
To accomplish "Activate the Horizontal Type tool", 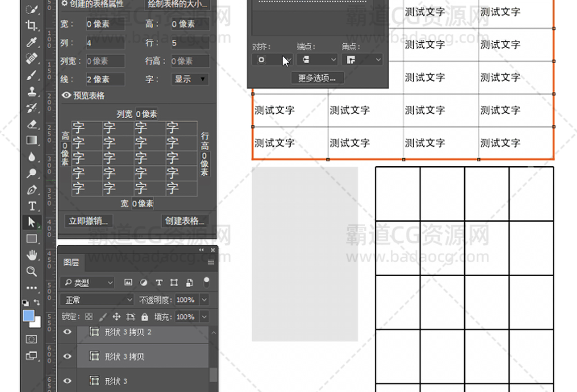I will click(32, 206).
